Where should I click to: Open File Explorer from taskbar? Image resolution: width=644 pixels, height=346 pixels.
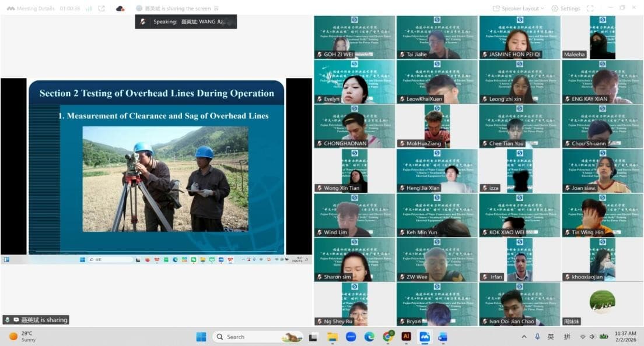coord(332,337)
